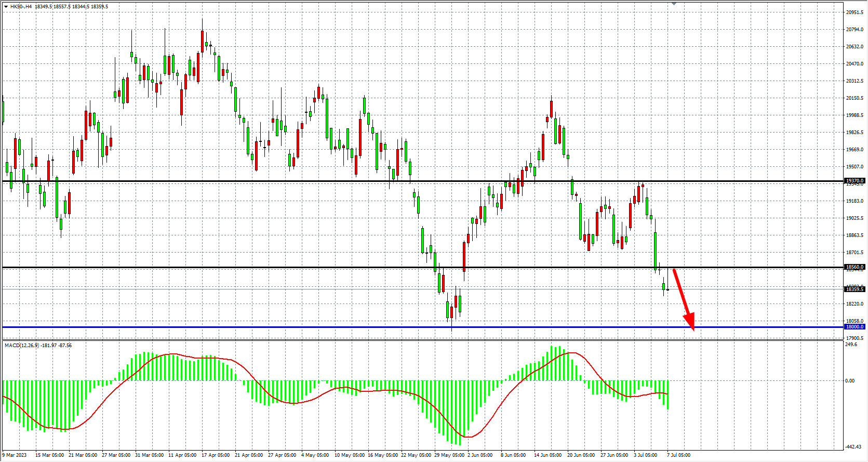Image resolution: width=868 pixels, height=462 pixels.
Task: Click the 18560.0 black horizontal line
Action: pyautogui.click(x=312, y=267)
